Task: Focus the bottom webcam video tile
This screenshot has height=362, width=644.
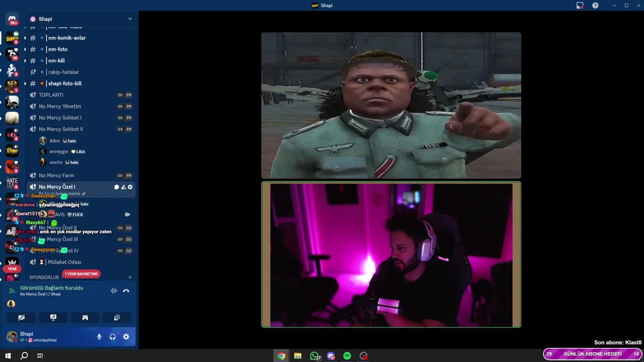Action: 391,254
